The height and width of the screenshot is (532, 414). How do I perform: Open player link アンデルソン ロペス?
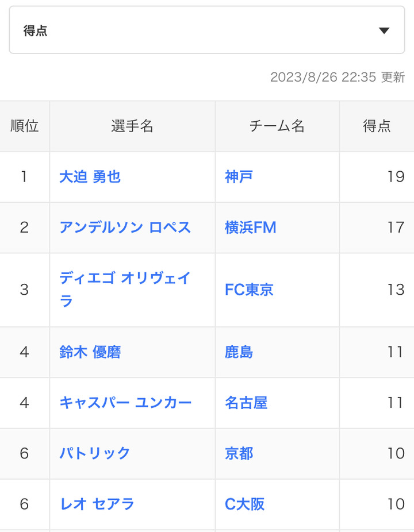pos(125,227)
